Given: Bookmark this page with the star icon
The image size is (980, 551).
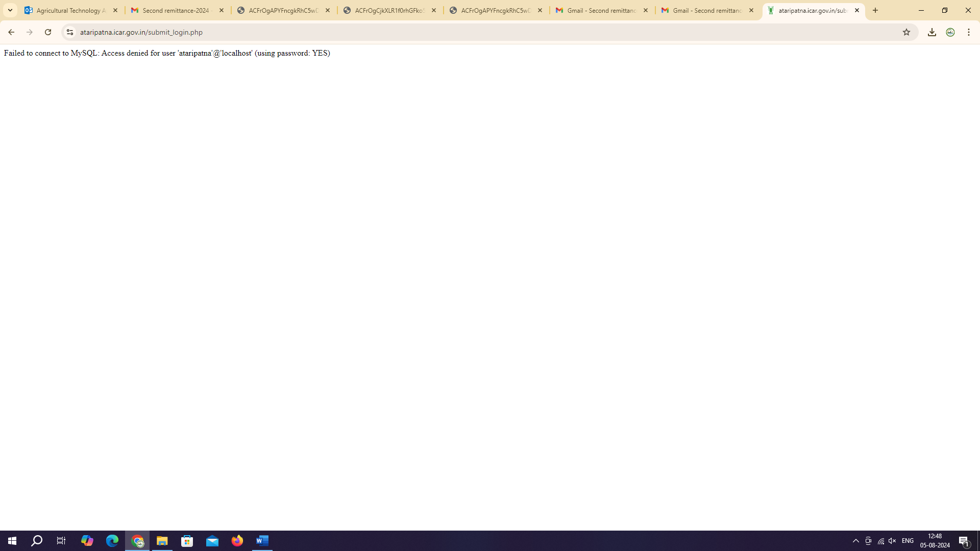Looking at the screenshot, I should (906, 32).
